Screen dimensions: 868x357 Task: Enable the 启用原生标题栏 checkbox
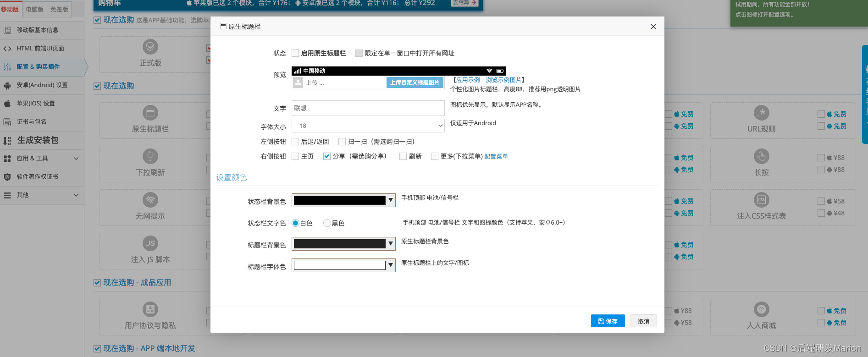295,53
